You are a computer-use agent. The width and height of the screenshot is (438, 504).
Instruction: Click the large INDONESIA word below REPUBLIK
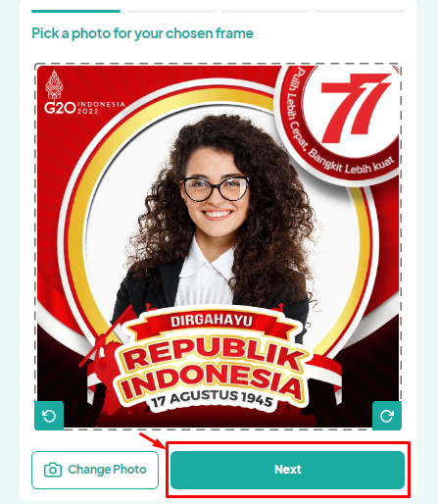coord(212,381)
